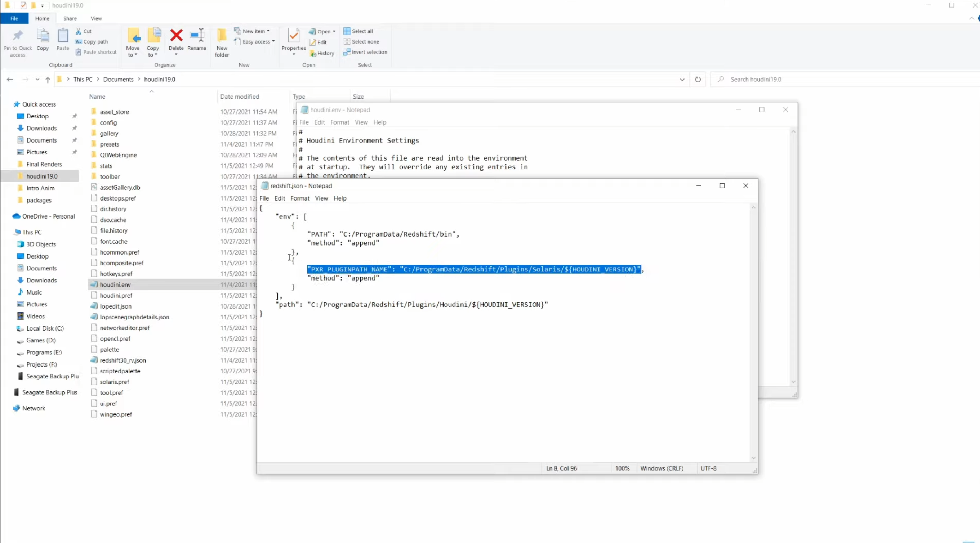Minimize the houdini.env Notepad window
This screenshot has width=980, height=543.
[739, 109]
